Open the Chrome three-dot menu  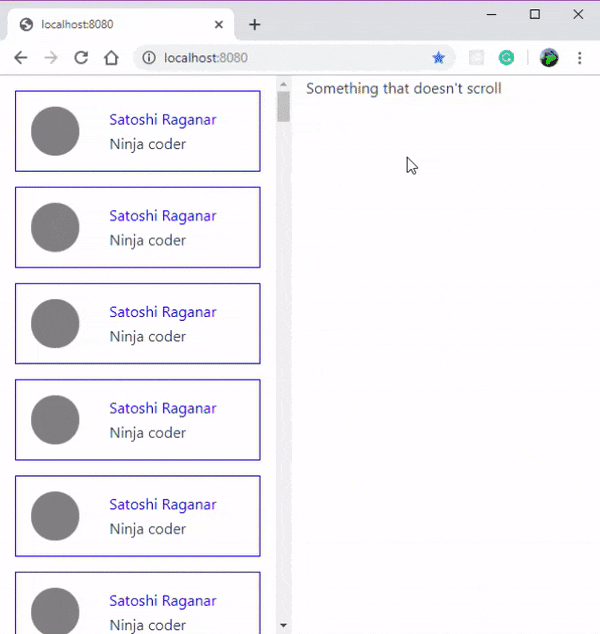(579, 58)
